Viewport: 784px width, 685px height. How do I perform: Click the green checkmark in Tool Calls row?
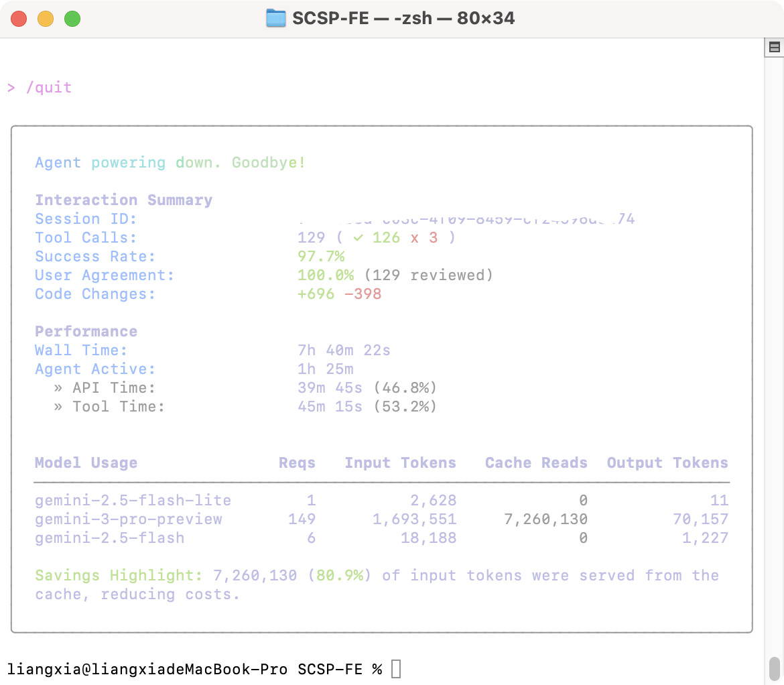(x=358, y=238)
